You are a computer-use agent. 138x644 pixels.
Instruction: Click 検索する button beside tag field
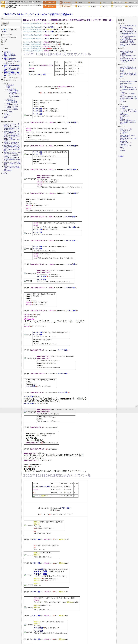point(13,30)
